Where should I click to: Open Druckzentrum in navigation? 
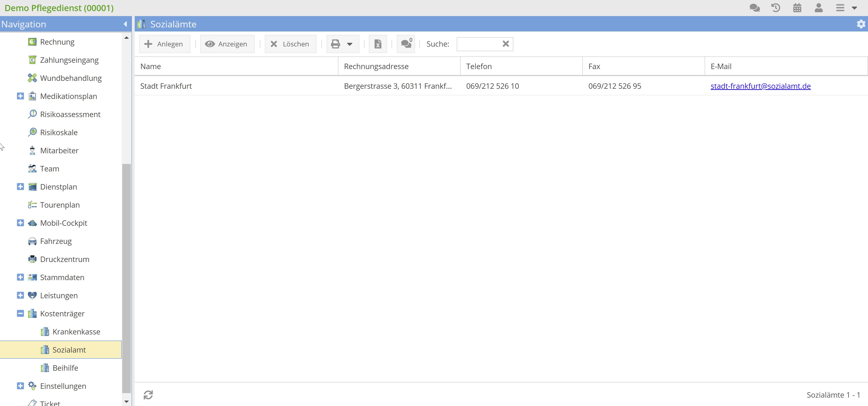pyautogui.click(x=64, y=259)
